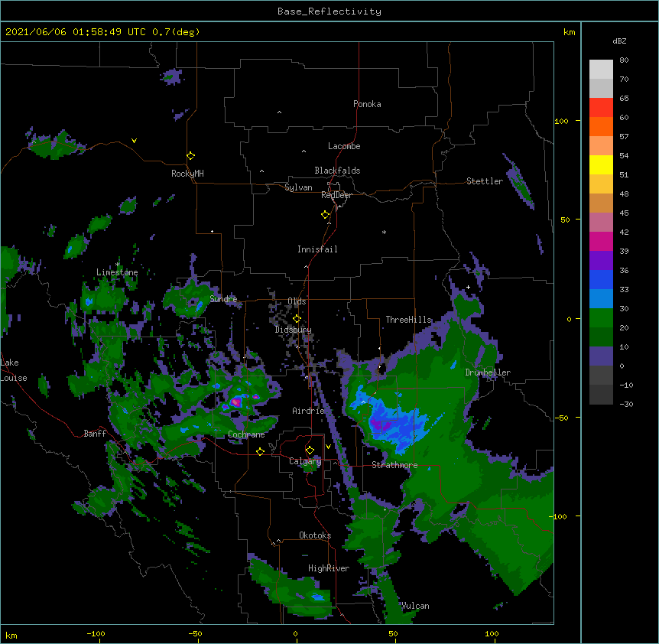The height and width of the screenshot is (644, 659).
Task: Pick the orange 57-60 dBZ legend swatch
Action: [601, 126]
